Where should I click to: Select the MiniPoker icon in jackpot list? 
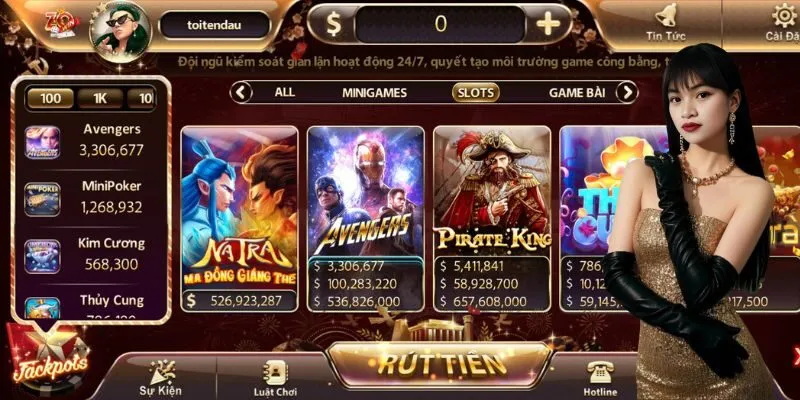(x=42, y=199)
